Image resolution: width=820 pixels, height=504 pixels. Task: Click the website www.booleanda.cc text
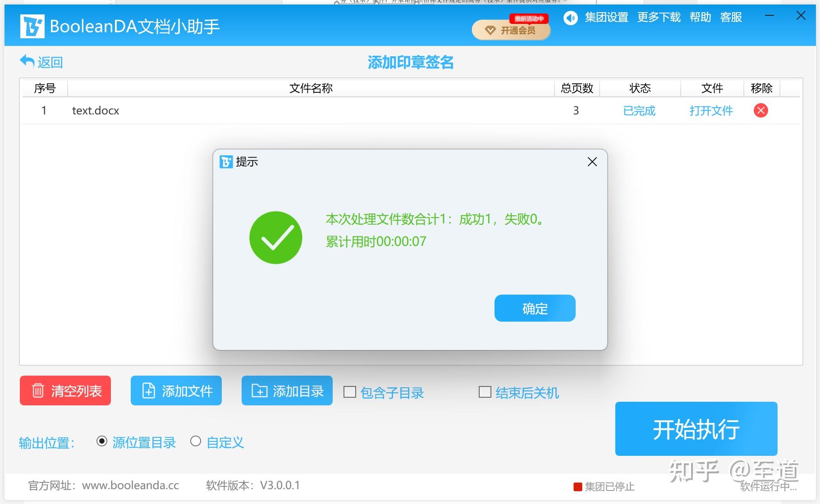pos(130,486)
